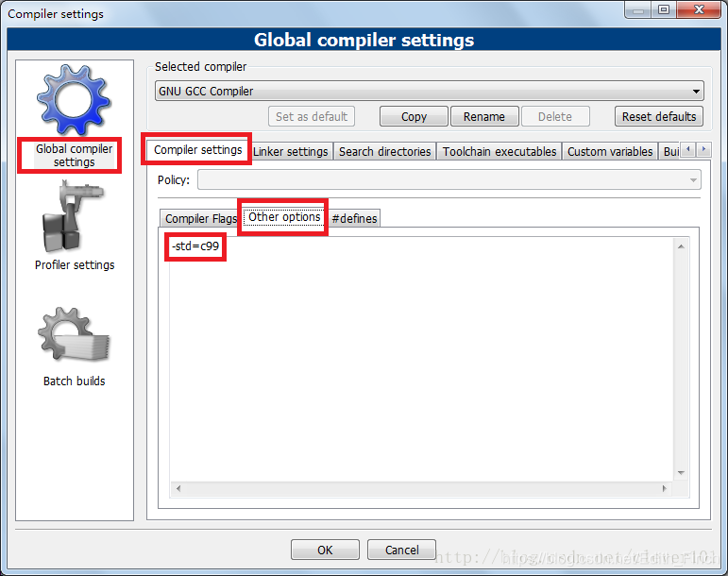Switch to Compiler Flags sub-tab
The height and width of the screenshot is (576, 728).
200,219
